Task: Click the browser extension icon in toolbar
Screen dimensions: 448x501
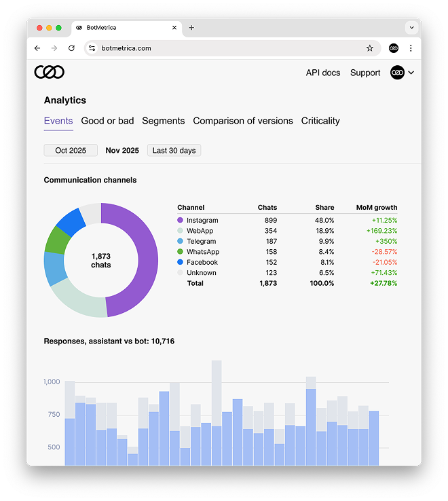Action: pyautogui.click(x=394, y=48)
